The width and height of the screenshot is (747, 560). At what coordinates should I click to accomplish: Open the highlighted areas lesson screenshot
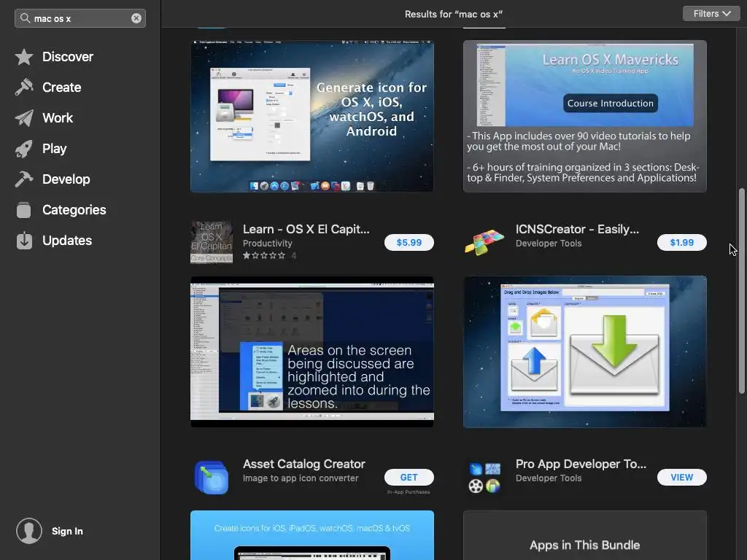pos(312,351)
